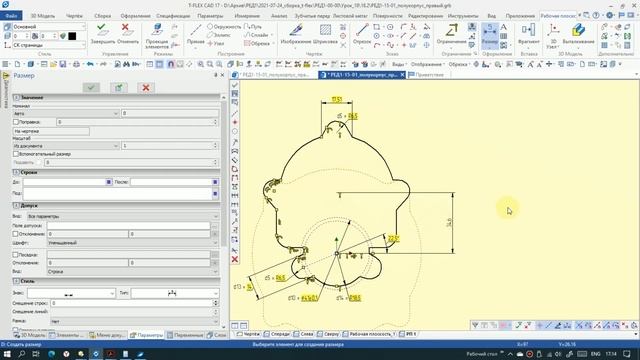The height and width of the screenshot is (360, 640).
Task: Select the Узел node tool
Action: point(216,43)
